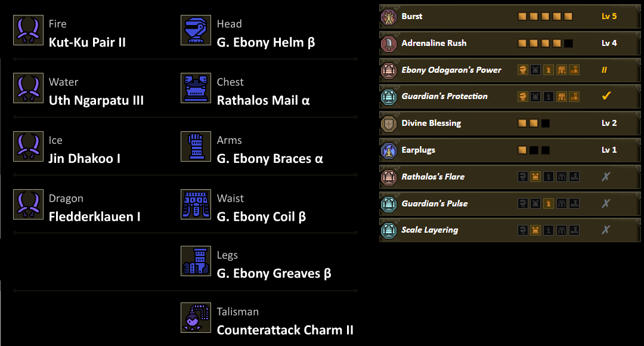
Task: Select the Rathalos Mail chest armor icon
Action: coord(196,88)
